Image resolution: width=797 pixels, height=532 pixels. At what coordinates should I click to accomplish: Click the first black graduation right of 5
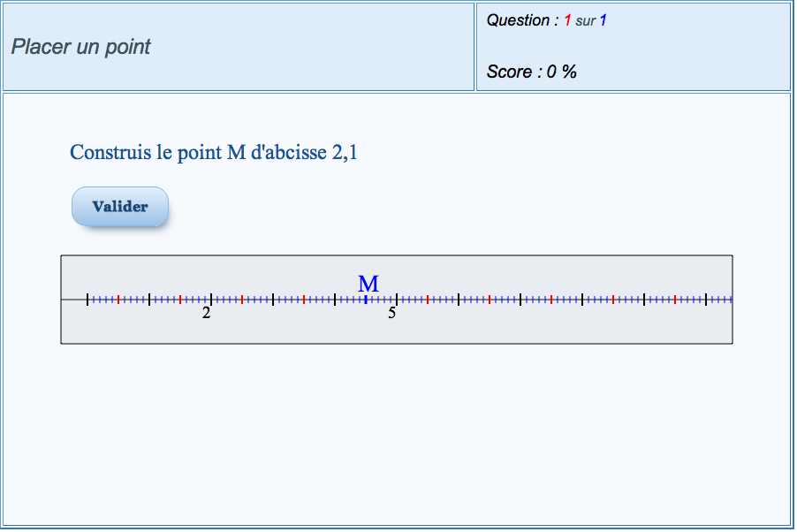coord(459,300)
